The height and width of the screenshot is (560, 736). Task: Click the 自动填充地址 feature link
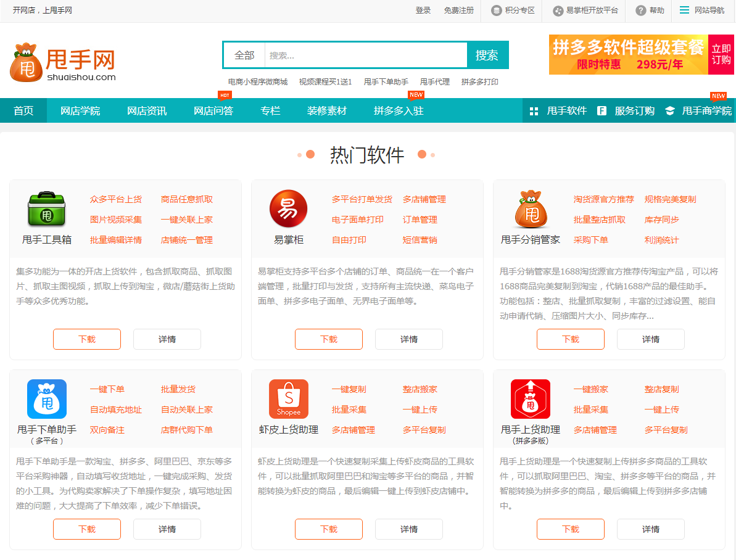(x=116, y=410)
